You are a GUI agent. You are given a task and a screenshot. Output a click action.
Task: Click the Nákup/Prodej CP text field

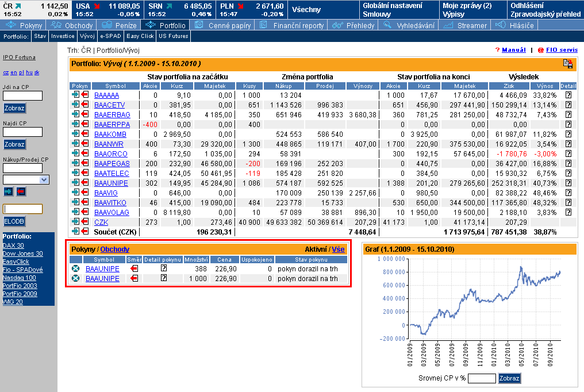click(23, 168)
